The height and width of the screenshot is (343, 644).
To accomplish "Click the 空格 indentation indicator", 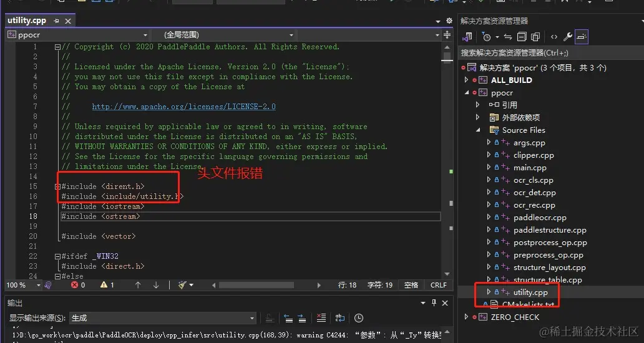I will 411,285.
